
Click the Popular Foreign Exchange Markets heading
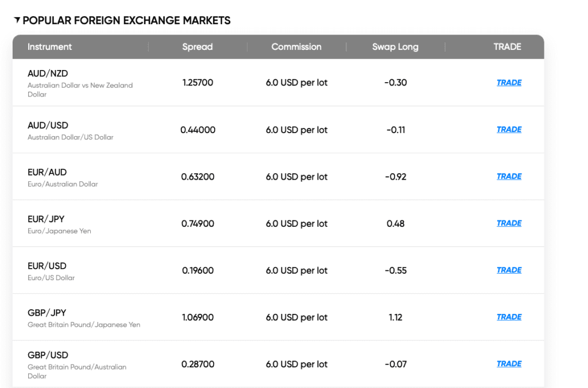[x=126, y=20]
